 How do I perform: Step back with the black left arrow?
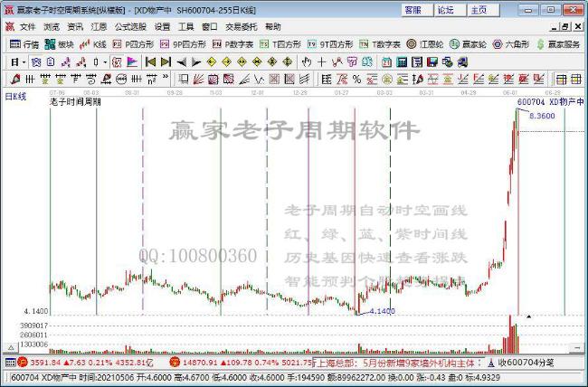(x=182, y=62)
